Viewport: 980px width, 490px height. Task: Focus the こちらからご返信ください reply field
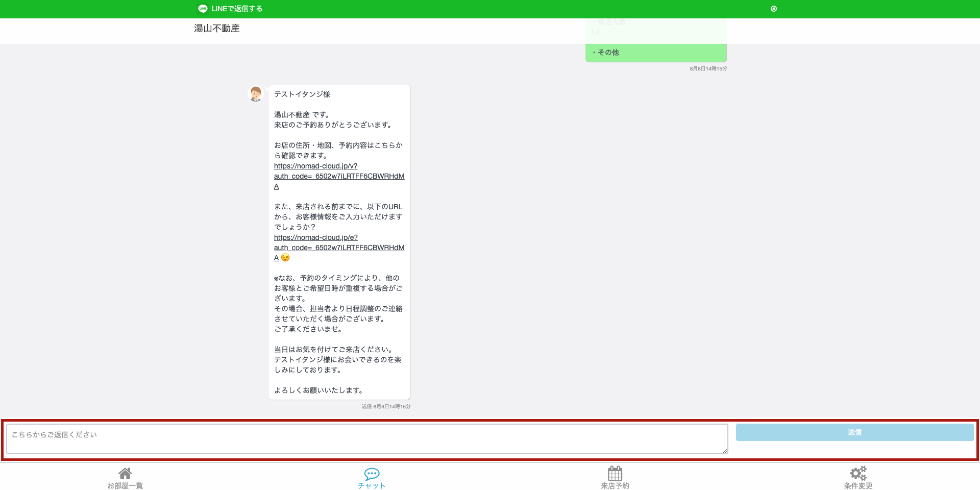(367, 439)
